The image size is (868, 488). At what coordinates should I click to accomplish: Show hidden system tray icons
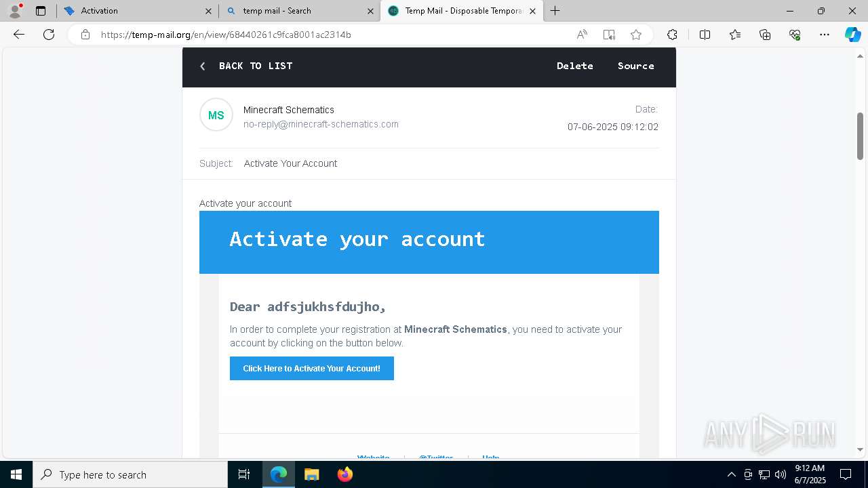pos(731,474)
